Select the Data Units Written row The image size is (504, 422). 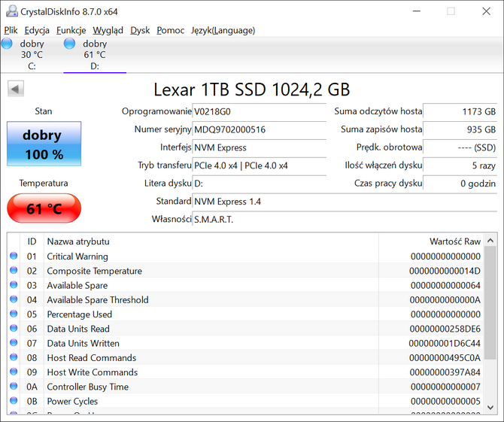pos(245,343)
